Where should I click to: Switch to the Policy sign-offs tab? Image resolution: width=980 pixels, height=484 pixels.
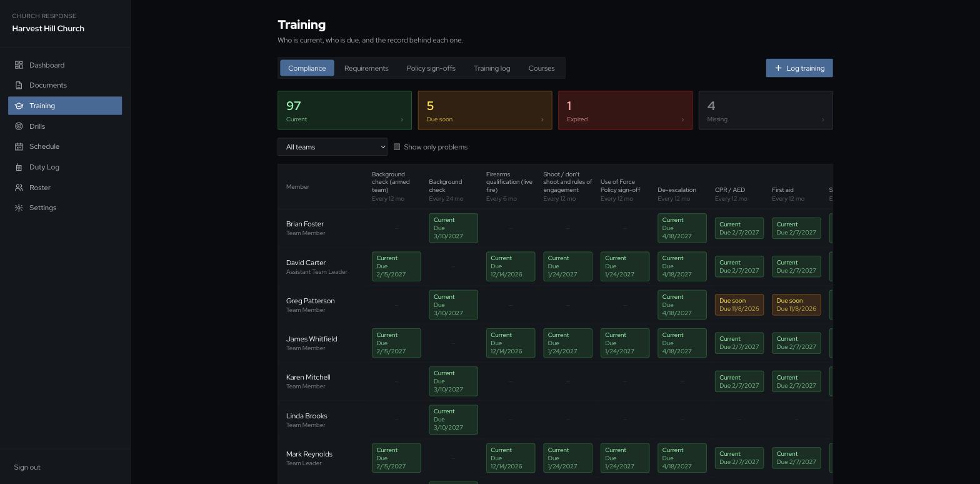431,68
